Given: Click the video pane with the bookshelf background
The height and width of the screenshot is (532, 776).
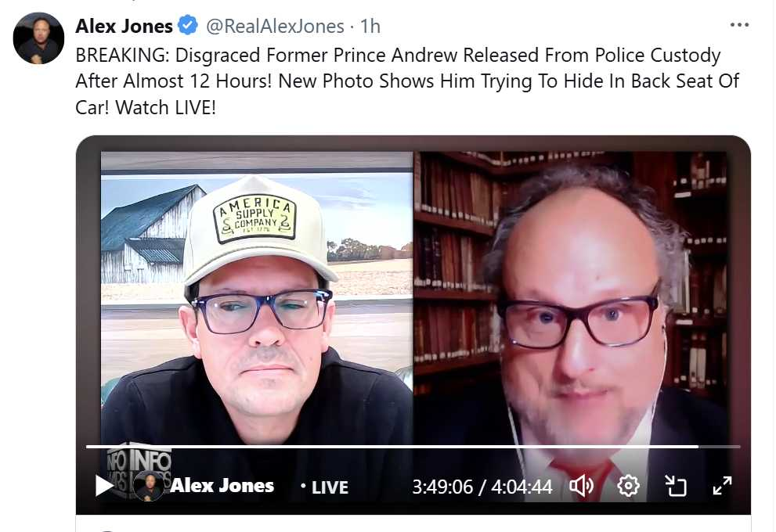Looking at the screenshot, I should 569,298.
